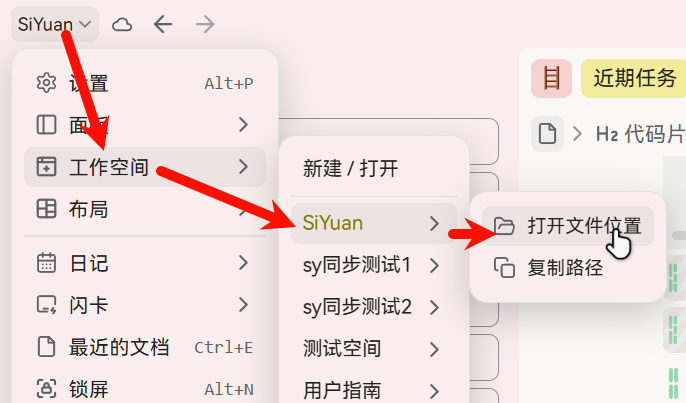Click the cloud sync icon
The image size is (686, 403).
[122, 25]
